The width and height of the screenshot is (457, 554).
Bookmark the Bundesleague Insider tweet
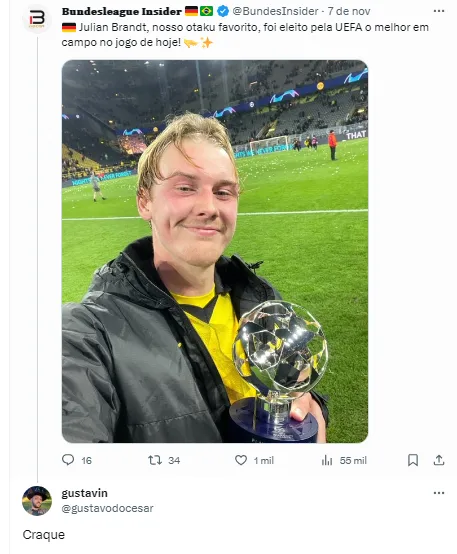pyautogui.click(x=413, y=460)
